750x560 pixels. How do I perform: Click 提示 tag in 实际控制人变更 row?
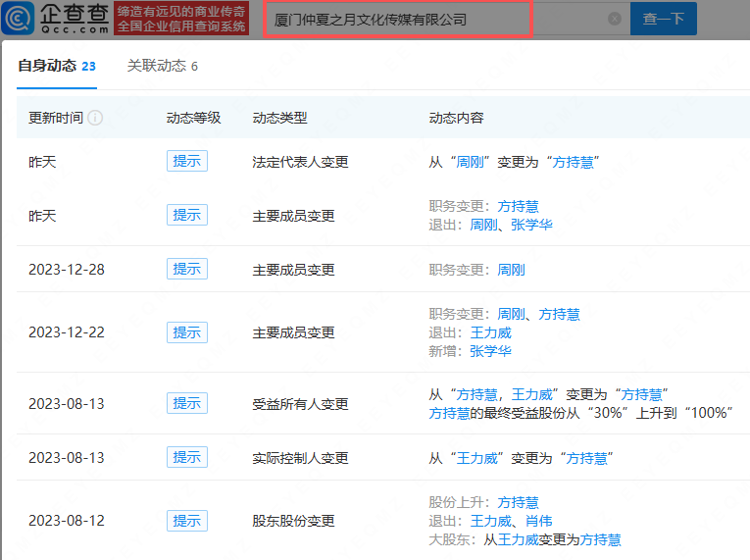click(186, 457)
